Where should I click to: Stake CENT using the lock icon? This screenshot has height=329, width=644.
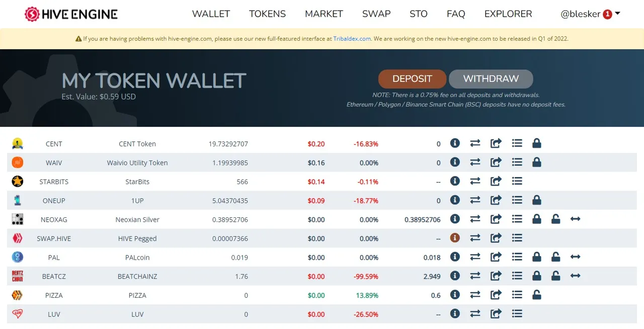(x=536, y=143)
